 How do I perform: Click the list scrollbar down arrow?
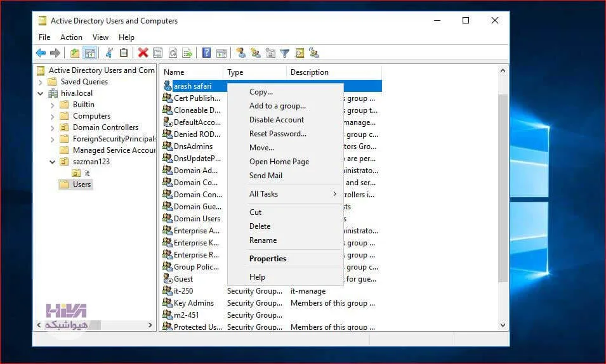pos(503,325)
